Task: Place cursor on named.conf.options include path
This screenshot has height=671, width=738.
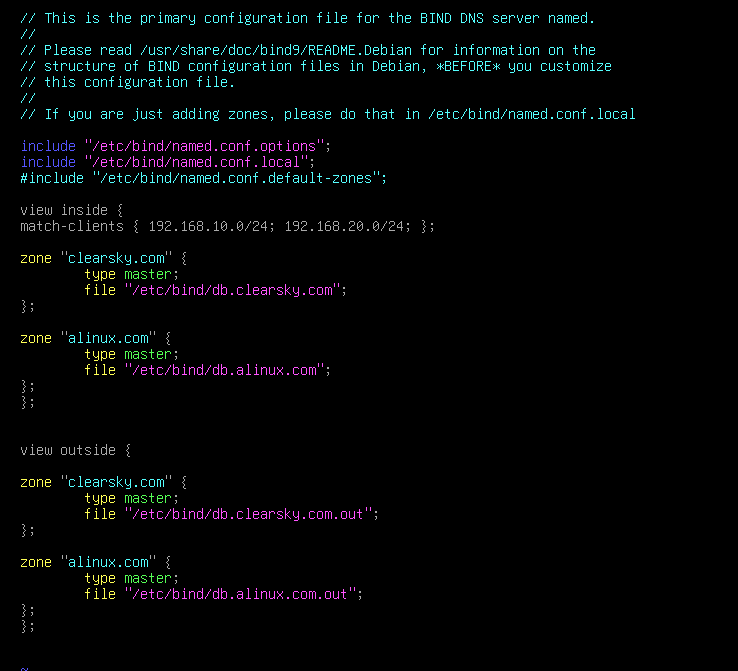Action: click(x=204, y=146)
